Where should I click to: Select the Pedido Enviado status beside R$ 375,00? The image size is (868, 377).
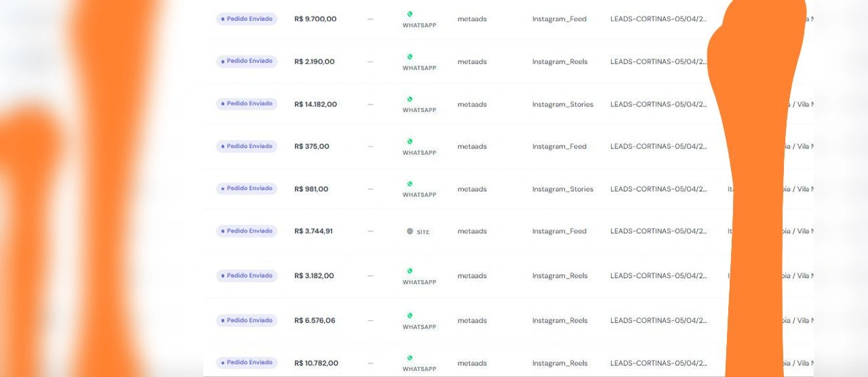tap(247, 146)
